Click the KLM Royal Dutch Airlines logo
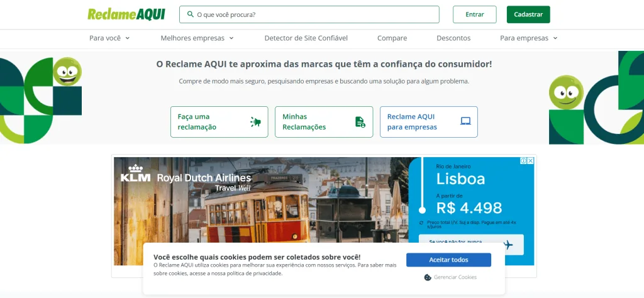Image resolution: width=644 pixels, height=298 pixels. pos(186,178)
